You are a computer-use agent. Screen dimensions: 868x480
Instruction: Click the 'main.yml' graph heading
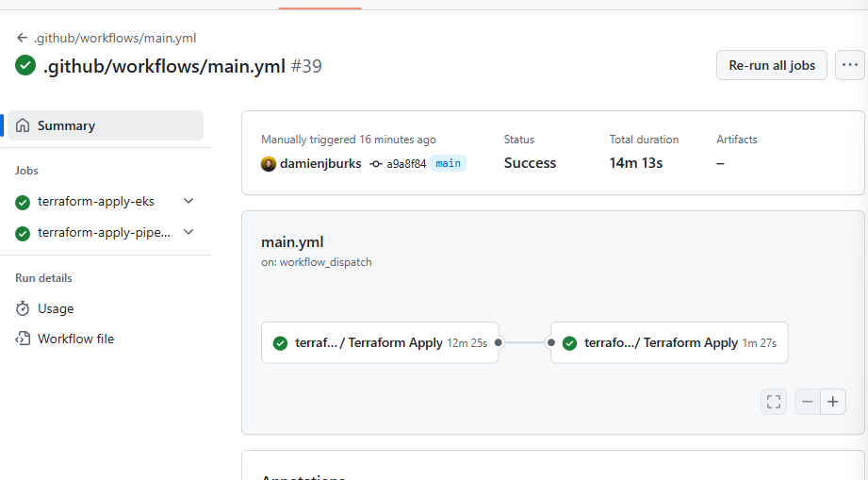point(292,242)
